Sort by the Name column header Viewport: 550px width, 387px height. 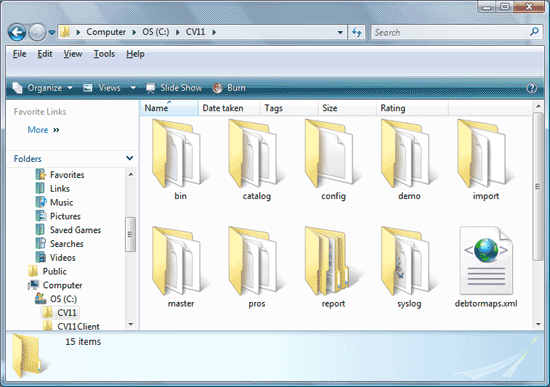[169, 108]
